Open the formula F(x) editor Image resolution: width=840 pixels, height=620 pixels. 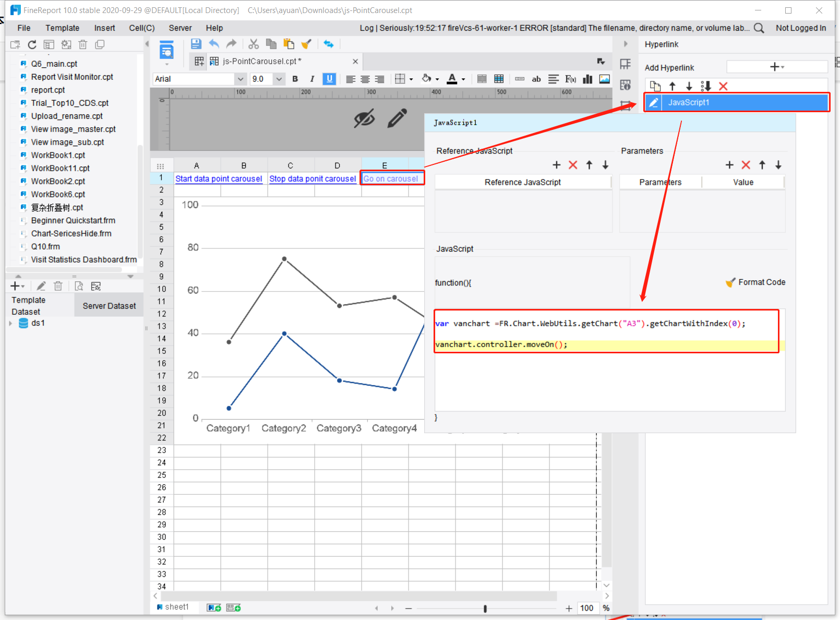570,79
